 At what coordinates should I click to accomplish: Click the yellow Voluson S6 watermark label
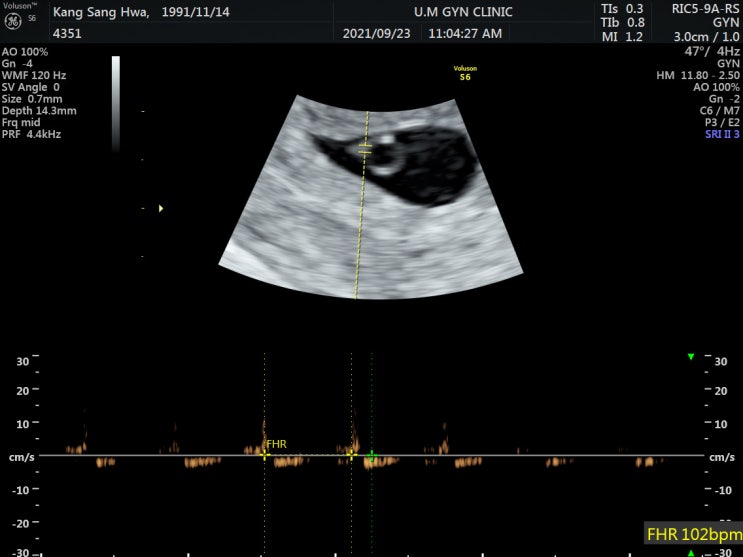coord(465,73)
